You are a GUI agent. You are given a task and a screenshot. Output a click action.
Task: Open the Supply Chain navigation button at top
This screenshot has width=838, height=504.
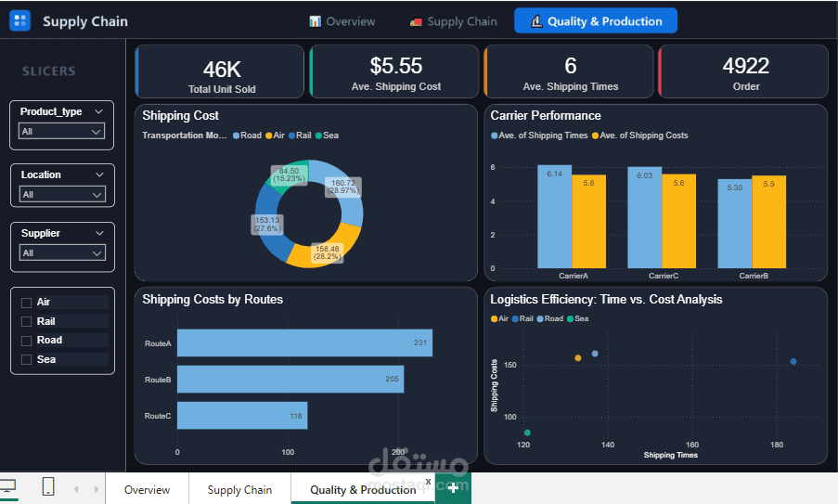tap(453, 21)
